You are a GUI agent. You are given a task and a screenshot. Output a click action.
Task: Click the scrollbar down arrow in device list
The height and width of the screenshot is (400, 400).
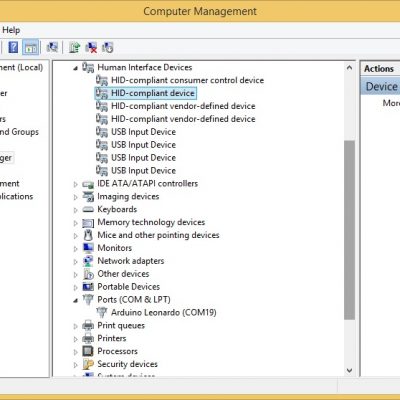[x=349, y=370]
